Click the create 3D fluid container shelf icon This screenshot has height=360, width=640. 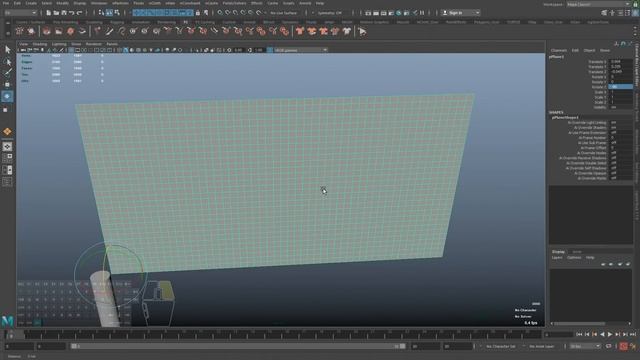click(47, 31)
